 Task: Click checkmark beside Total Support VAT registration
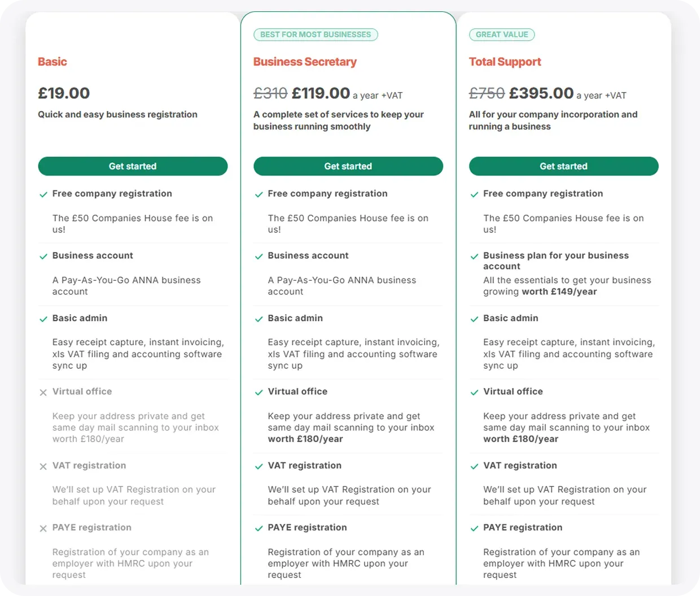[x=474, y=466]
